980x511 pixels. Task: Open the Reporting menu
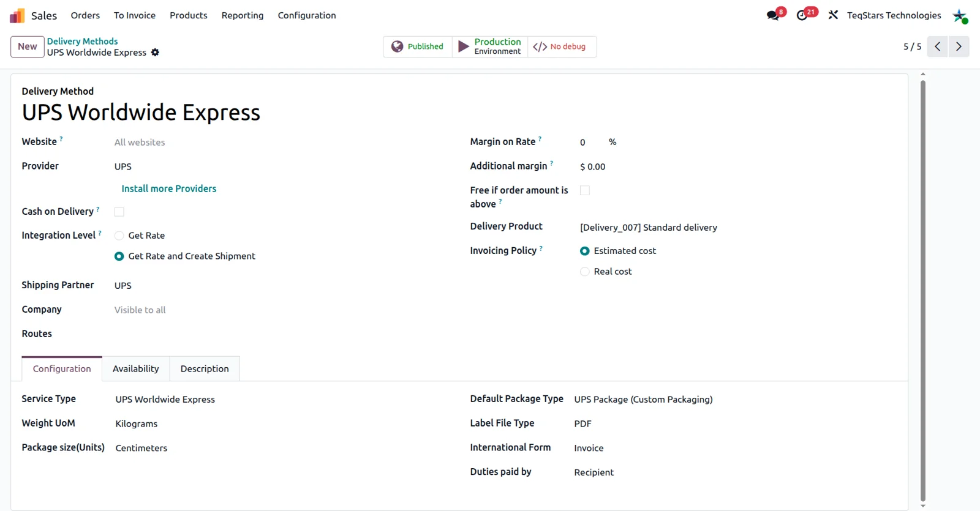click(x=243, y=15)
